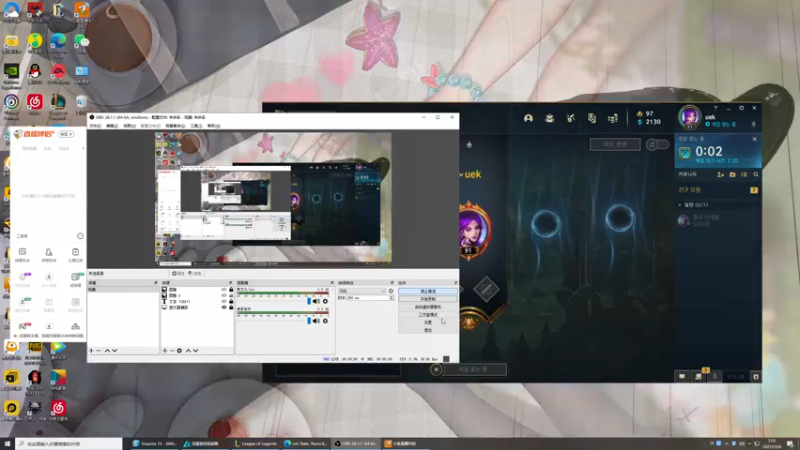
Task: Open missions icon with badge at League bottom
Action: (698, 376)
